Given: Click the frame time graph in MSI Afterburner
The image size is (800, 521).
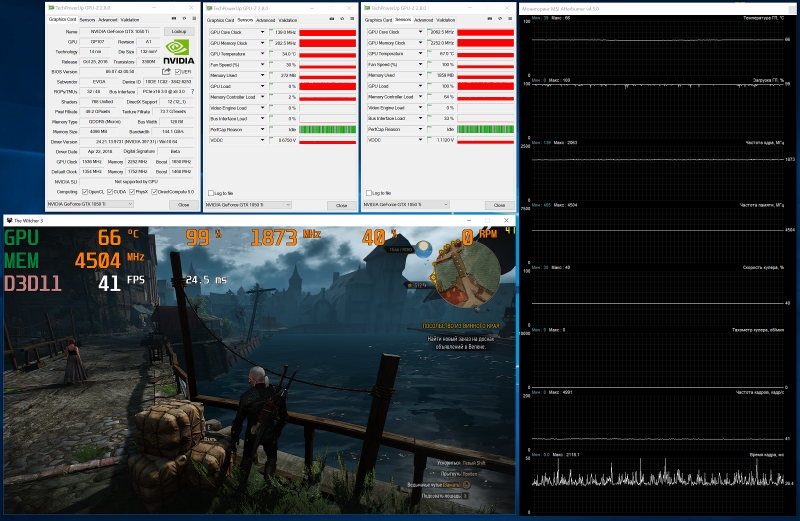Looking at the screenshot, I should click(x=660, y=474).
